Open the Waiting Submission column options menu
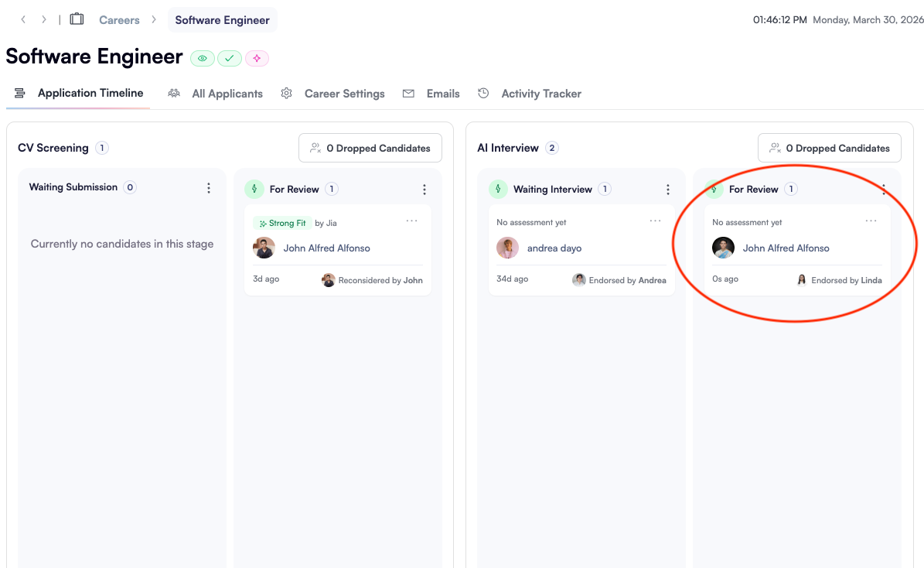Screen dimensions: 924x568 (x=209, y=188)
